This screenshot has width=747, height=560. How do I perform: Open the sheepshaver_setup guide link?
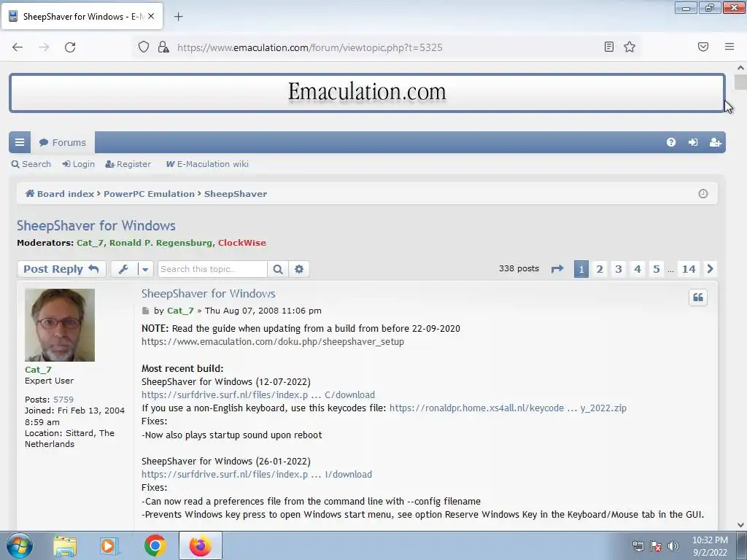[x=273, y=342]
